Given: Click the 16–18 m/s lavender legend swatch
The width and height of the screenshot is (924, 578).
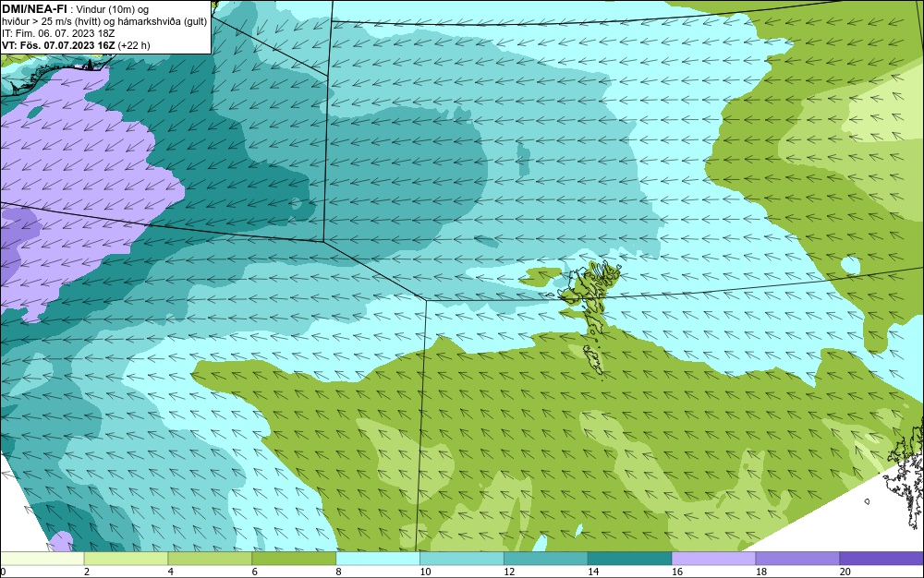Looking at the screenshot, I should tap(713, 559).
